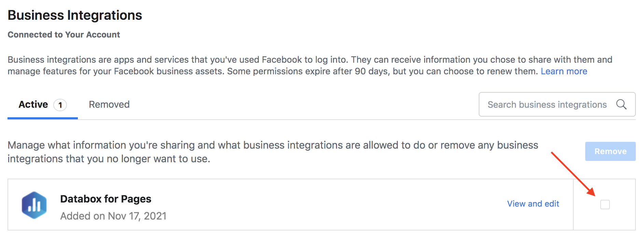Click the Business Integrations heading
This screenshot has width=644, height=240.
75,15
